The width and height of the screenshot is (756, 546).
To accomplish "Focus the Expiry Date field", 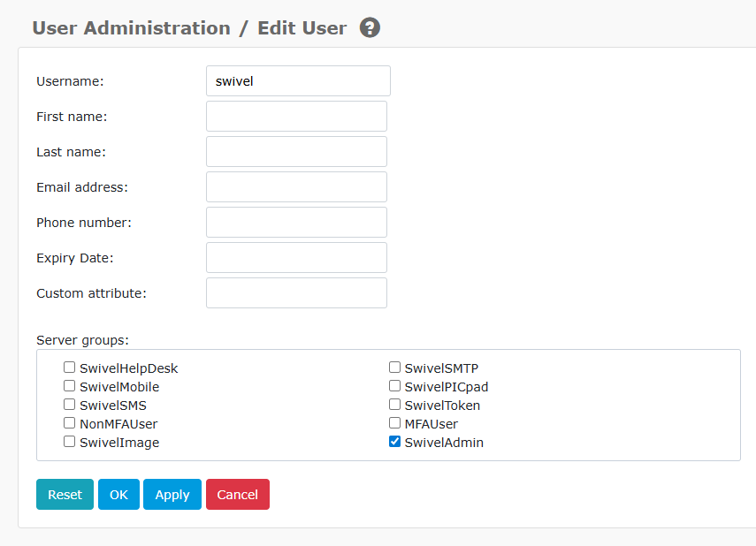I will tap(295, 257).
